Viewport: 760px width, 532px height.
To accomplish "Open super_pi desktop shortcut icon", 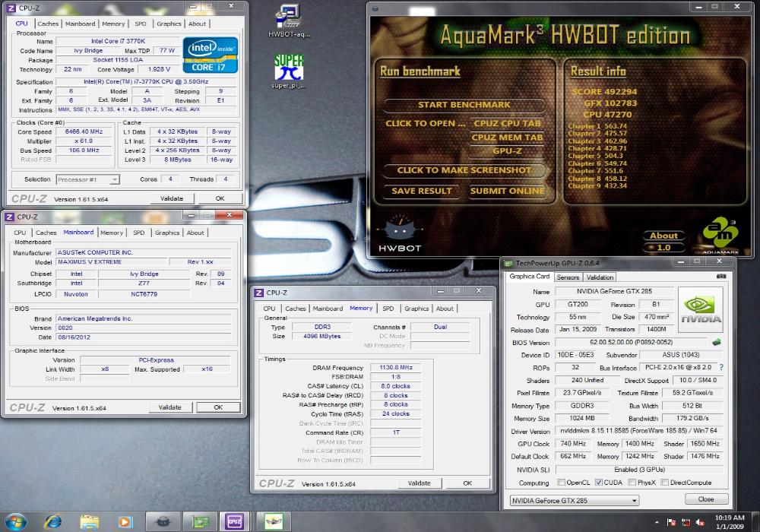I will (288, 71).
